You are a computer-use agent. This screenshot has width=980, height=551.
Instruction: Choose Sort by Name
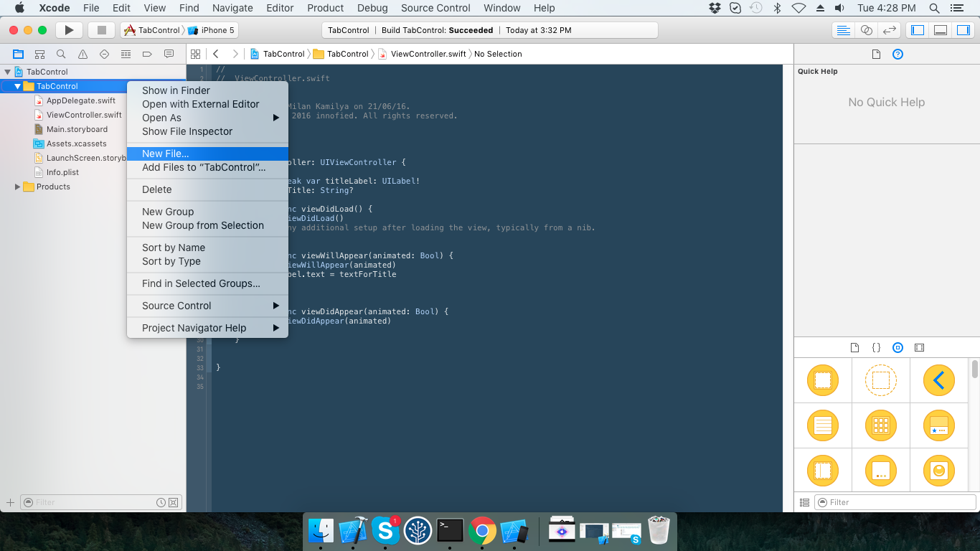(x=207, y=248)
